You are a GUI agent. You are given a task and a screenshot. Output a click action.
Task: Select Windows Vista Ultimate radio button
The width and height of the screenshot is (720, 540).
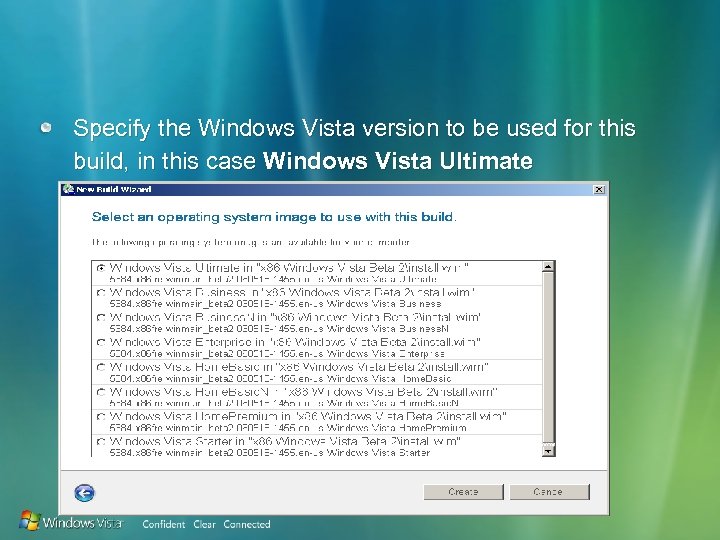coord(101,268)
